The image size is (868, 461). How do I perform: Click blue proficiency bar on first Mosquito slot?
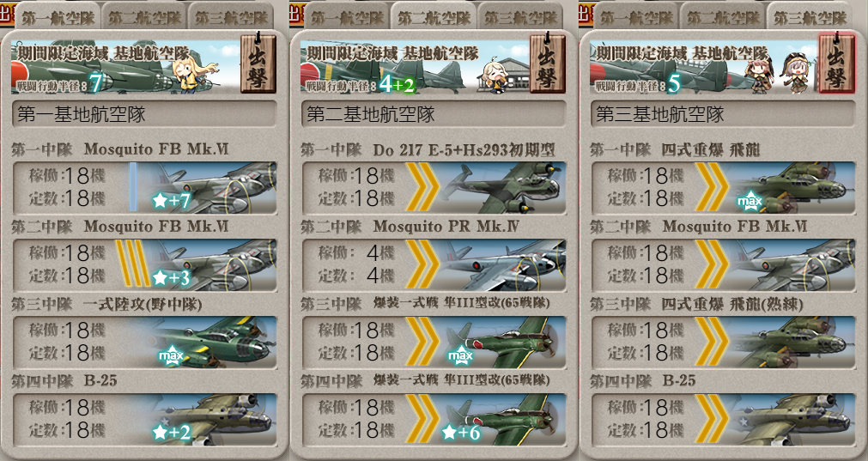pos(133,187)
